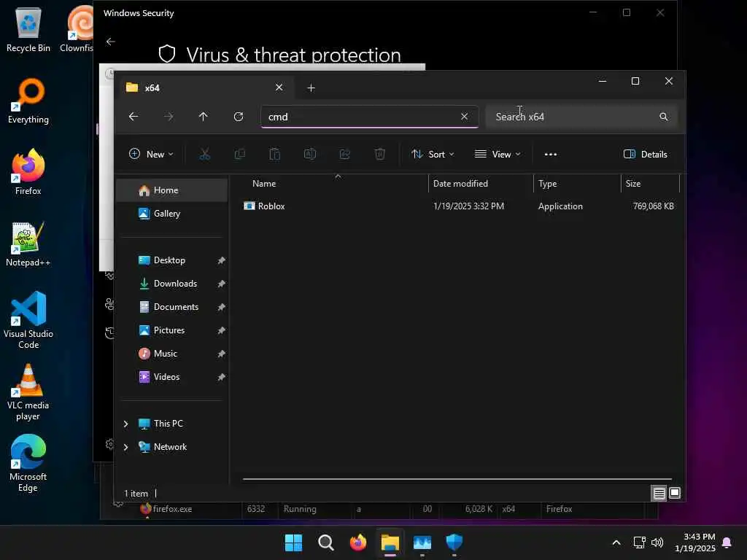Open notifications bell in system tray
Viewport: 747px width, 560px height.
tap(727, 542)
